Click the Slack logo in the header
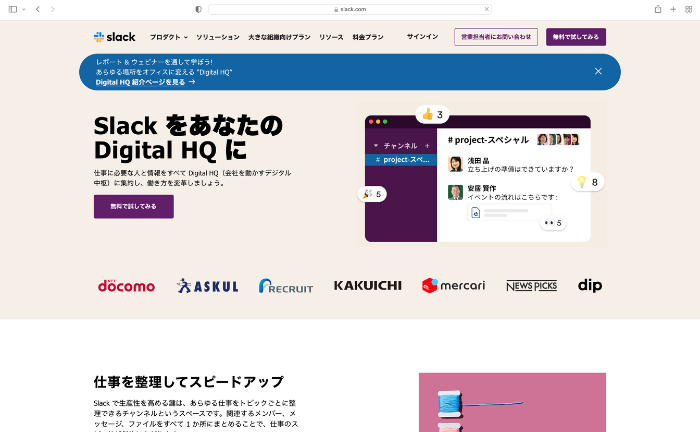700x432 pixels. 114,37
